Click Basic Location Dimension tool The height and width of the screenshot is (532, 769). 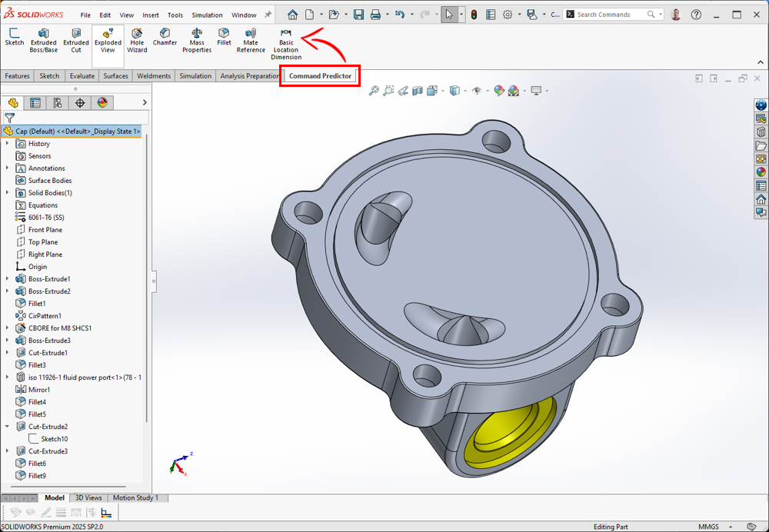click(x=286, y=44)
